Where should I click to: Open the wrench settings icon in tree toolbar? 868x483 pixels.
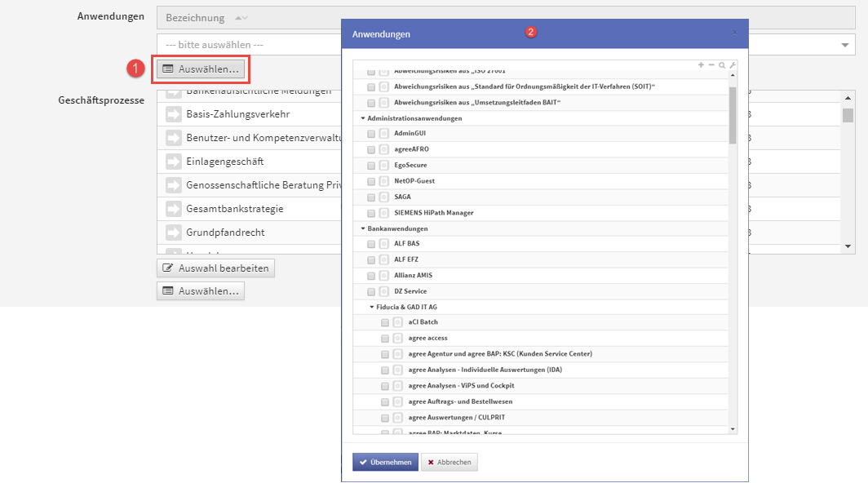tap(733, 64)
